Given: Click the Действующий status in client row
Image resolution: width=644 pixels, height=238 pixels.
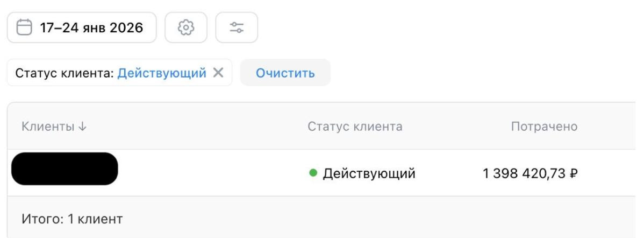Looking at the screenshot, I should click(x=368, y=173).
